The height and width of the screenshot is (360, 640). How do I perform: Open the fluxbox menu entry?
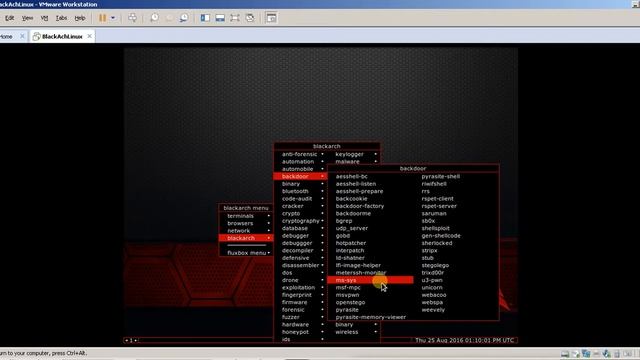tap(246, 253)
